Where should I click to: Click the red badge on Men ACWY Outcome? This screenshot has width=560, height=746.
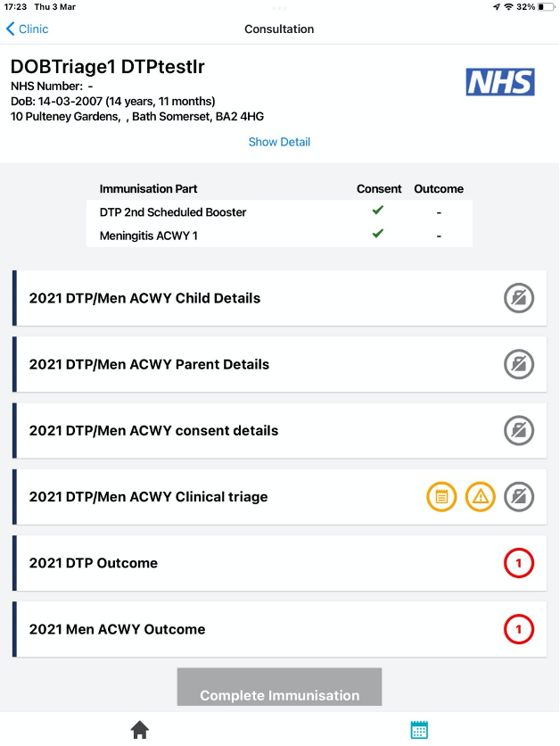point(518,629)
